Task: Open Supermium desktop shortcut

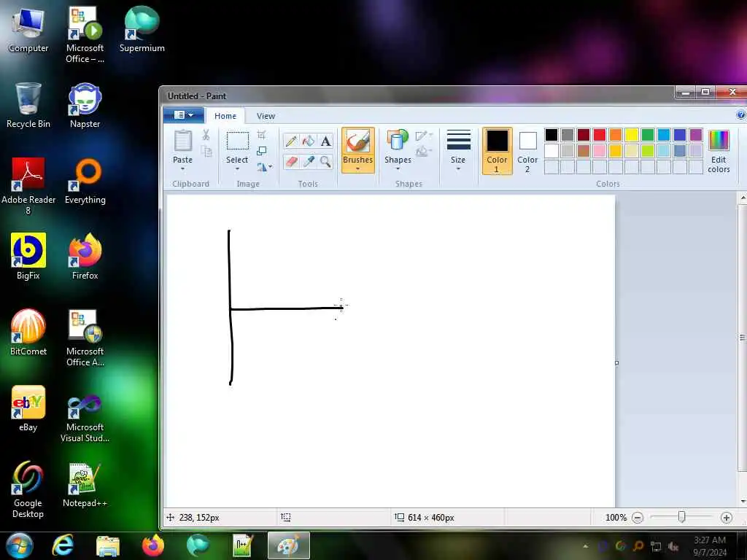Action: pyautogui.click(x=142, y=29)
